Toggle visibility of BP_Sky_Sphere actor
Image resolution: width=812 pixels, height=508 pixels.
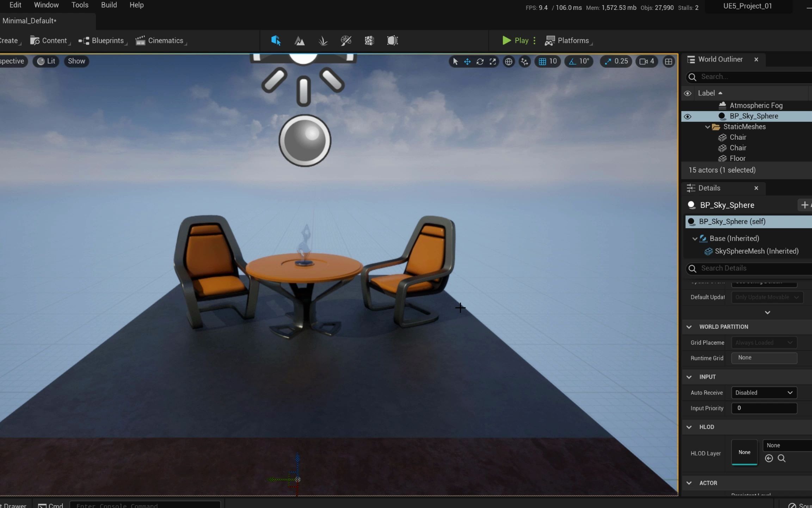click(x=688, y=116)
